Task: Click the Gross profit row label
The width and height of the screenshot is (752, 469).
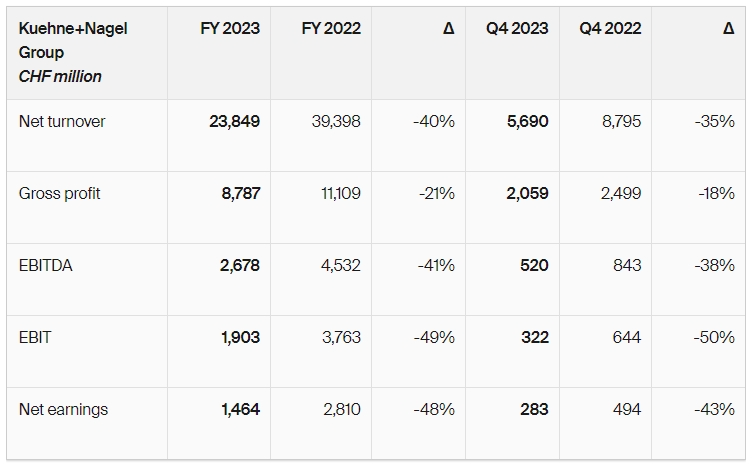Action: tap(60, 194)
